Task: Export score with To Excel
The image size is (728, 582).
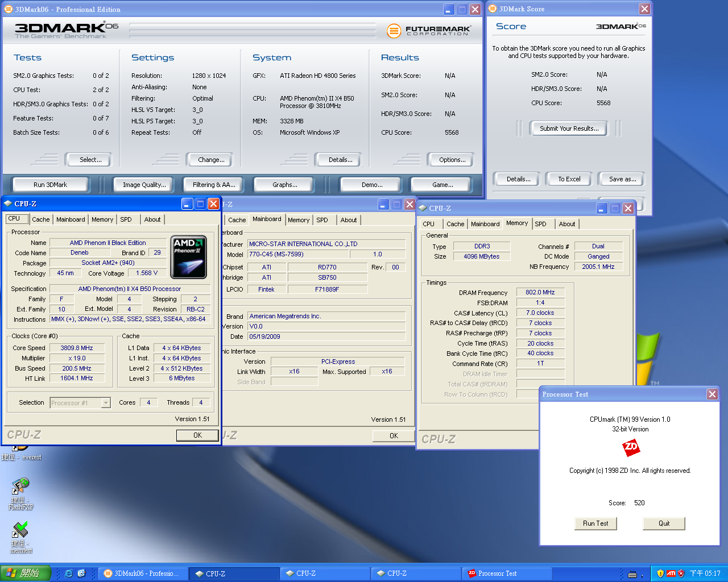Action: point(569,179)
